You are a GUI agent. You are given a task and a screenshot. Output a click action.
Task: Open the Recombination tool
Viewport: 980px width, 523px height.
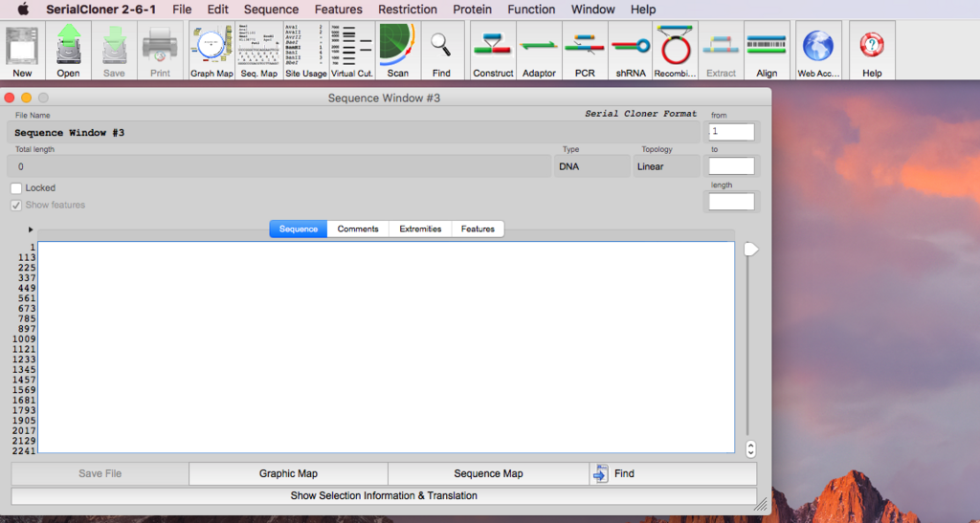[676, 50]
